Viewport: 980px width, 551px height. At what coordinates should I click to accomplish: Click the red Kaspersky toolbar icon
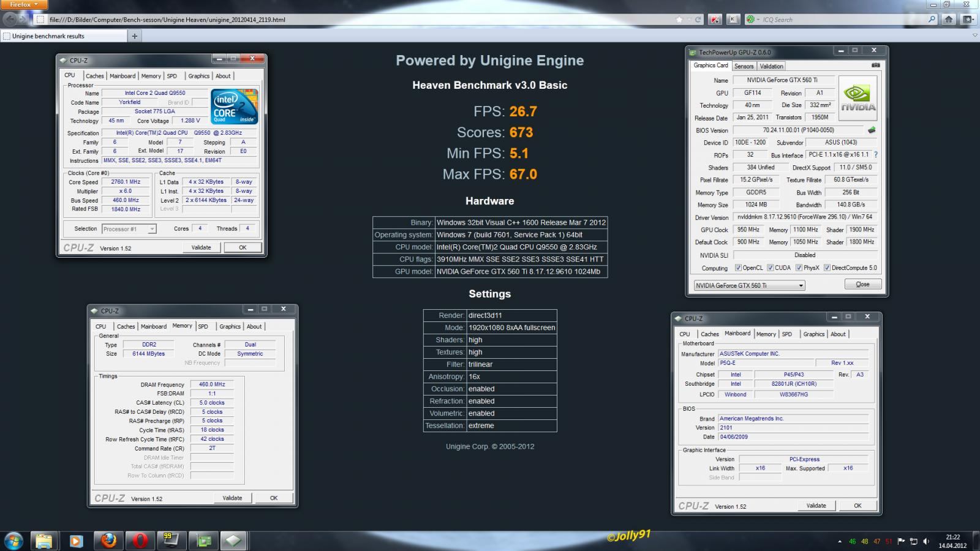715,20
